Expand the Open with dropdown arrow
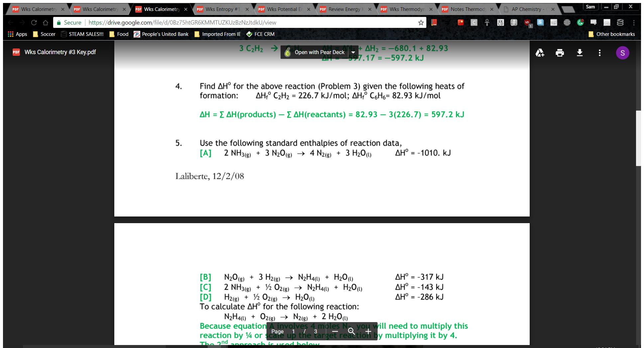The height and width of the screenshot is (348, 644). point(353,52)
